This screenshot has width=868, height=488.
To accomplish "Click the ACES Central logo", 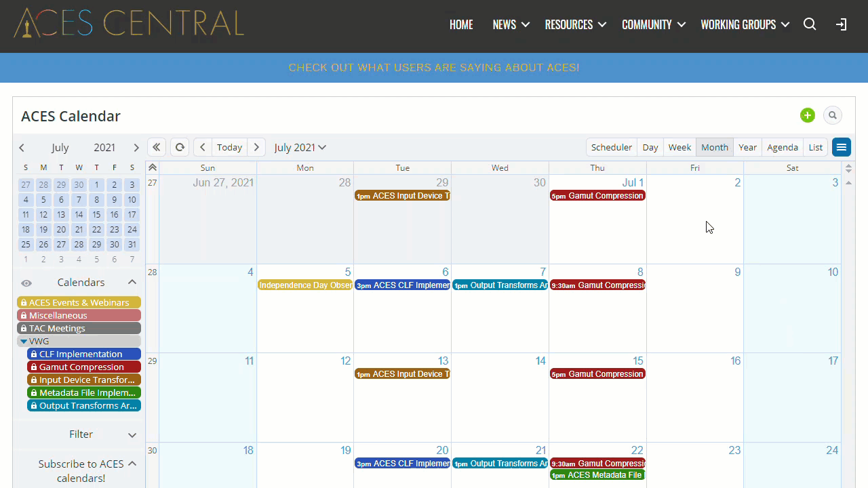I will [129, 24].
